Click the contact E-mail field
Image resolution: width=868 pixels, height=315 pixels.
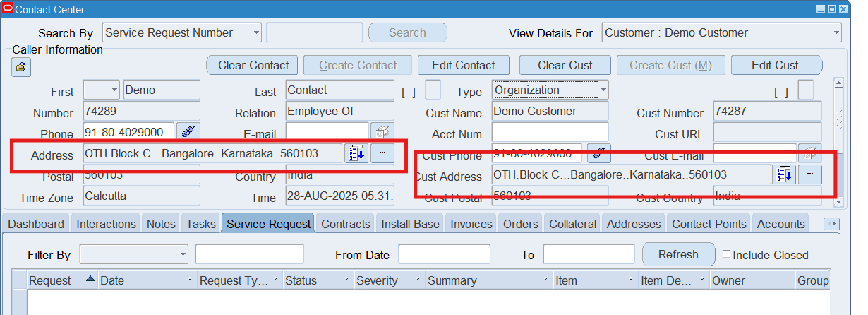tap(327, 132)
